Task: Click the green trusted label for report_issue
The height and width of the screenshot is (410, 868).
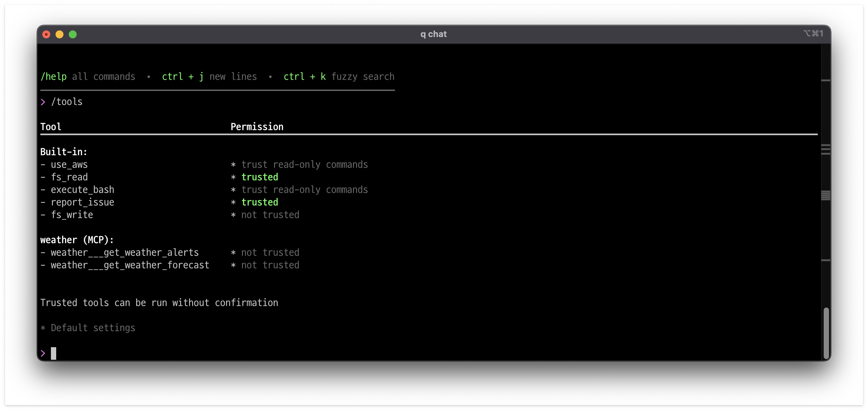Action: pyautogui.click(x=259, y=202)
